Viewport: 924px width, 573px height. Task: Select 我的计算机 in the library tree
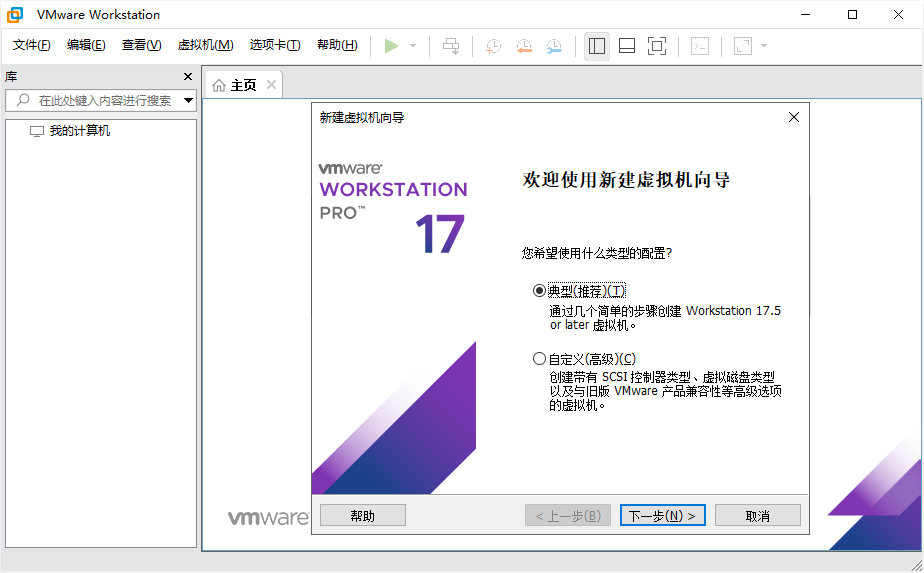coord(80,131)
